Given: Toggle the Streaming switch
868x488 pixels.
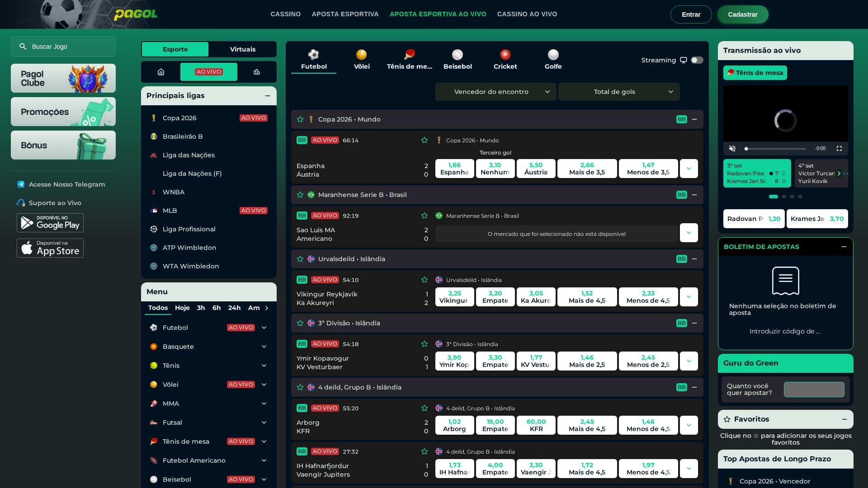Looking at the screenshot, I should pyautogui.click(x=697, y=60).
